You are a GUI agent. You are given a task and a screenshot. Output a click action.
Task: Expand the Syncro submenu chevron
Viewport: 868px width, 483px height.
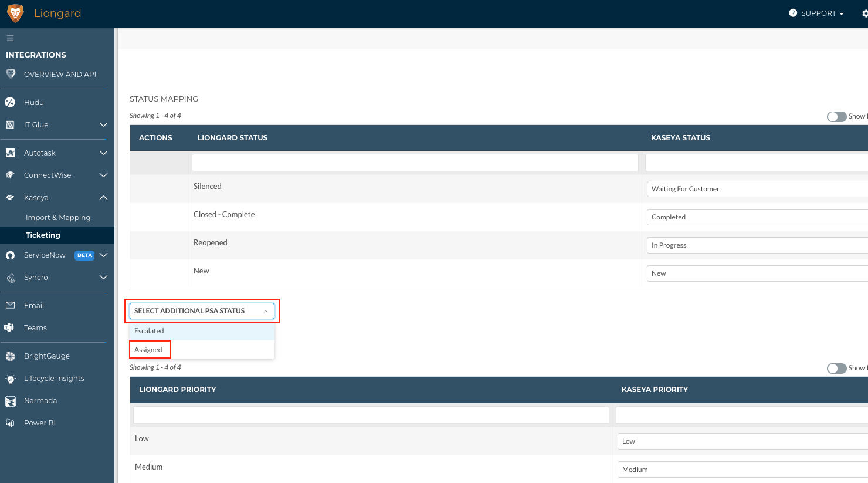(103, 277)
